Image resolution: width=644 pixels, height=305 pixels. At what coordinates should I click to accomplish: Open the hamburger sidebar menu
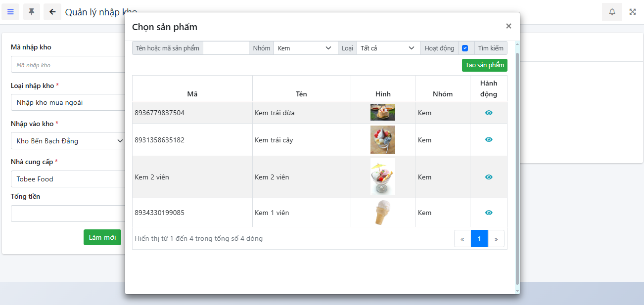10,12
